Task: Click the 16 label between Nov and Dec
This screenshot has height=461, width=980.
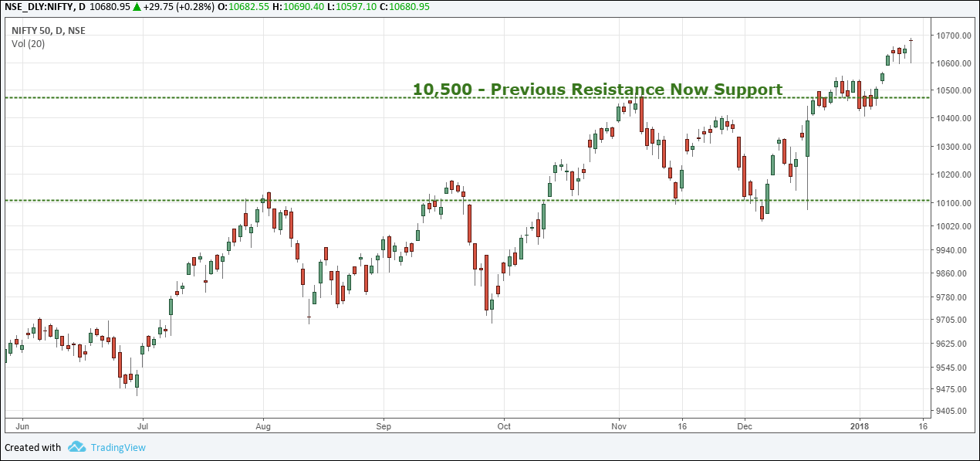Action: point(681,425)
